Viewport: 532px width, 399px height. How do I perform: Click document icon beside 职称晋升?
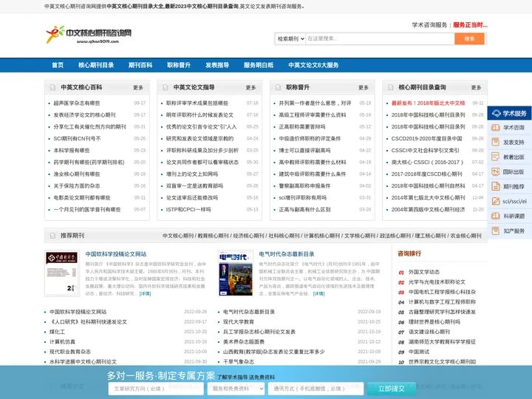pos(278,87)
